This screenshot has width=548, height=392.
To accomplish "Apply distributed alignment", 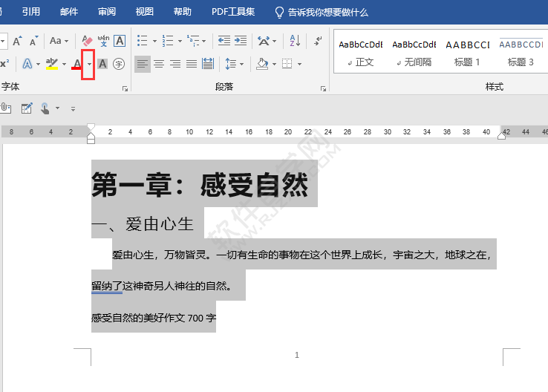I will pyautogui.click(x=208, y=64).
